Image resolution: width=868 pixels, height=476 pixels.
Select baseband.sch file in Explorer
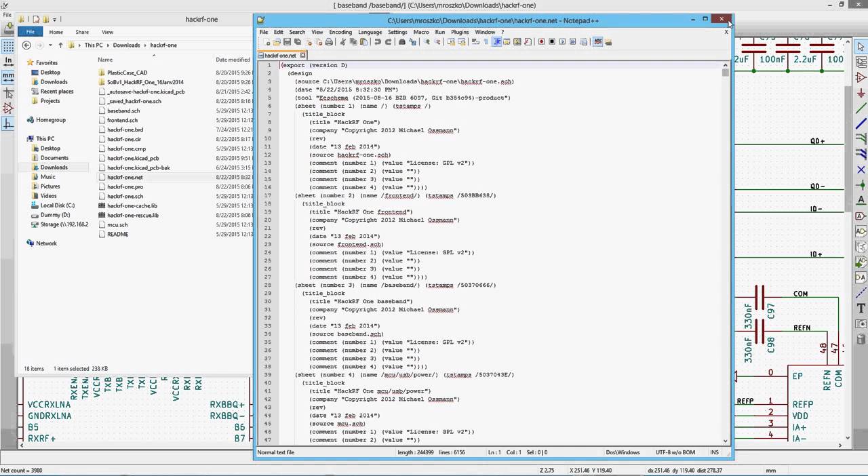[123, 111]
